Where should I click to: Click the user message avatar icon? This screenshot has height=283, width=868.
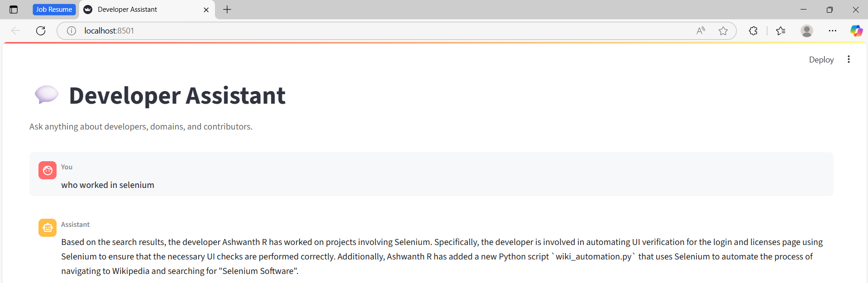tap(48, 170)
